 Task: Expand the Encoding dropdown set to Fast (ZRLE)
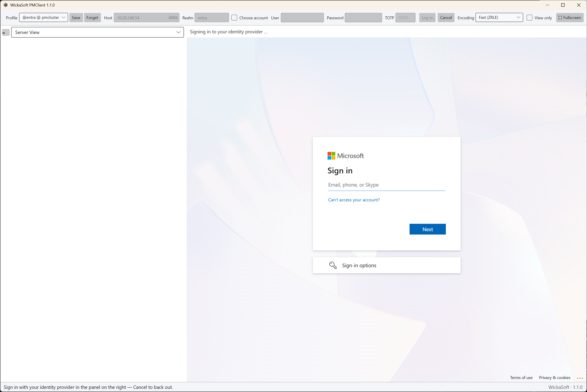coord(499,17)
